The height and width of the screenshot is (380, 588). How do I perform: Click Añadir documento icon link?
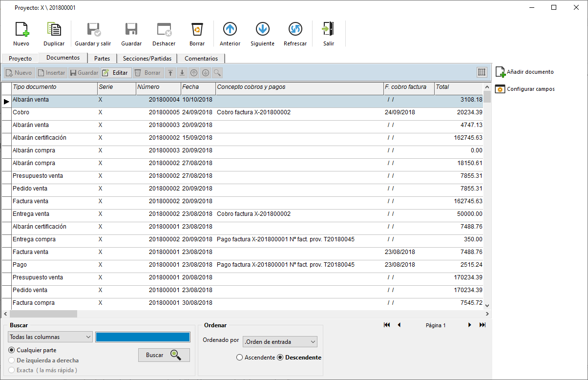(525, 72)
